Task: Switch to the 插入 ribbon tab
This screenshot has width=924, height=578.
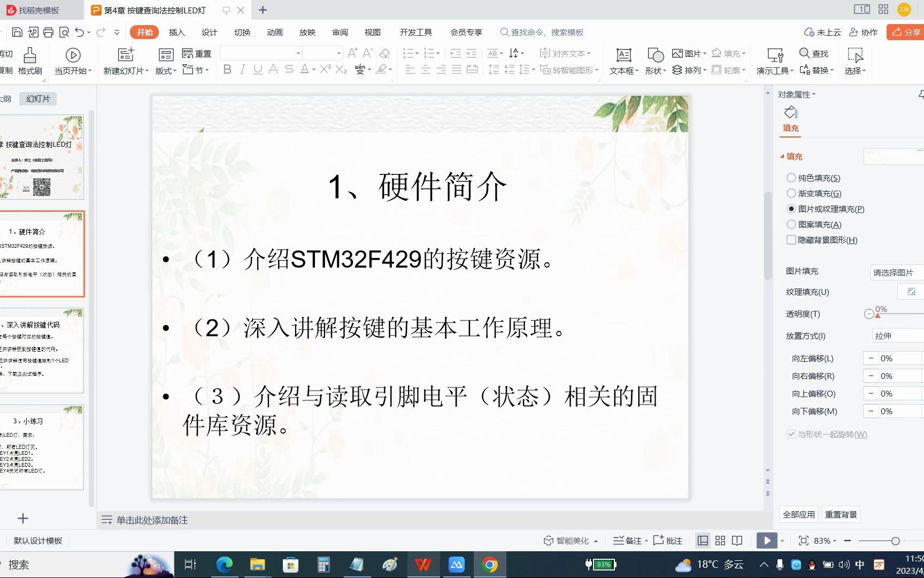Action: pyautogui.click(x=176, y=32)
